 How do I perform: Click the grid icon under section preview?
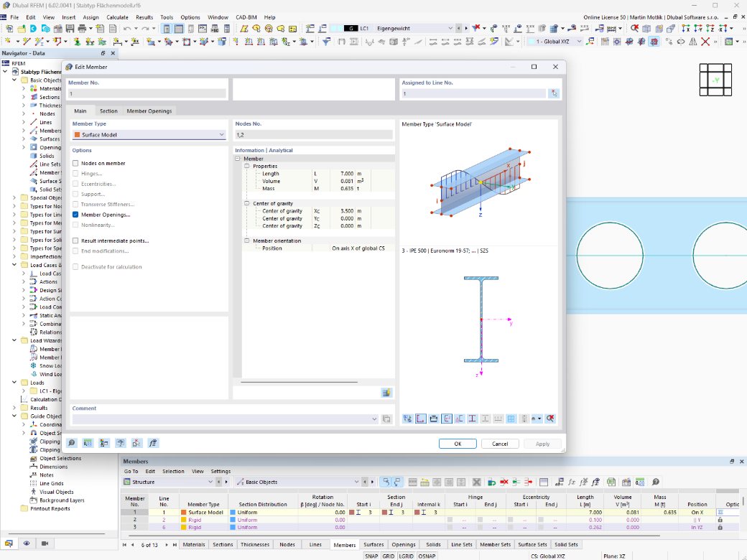coord(511,419)
